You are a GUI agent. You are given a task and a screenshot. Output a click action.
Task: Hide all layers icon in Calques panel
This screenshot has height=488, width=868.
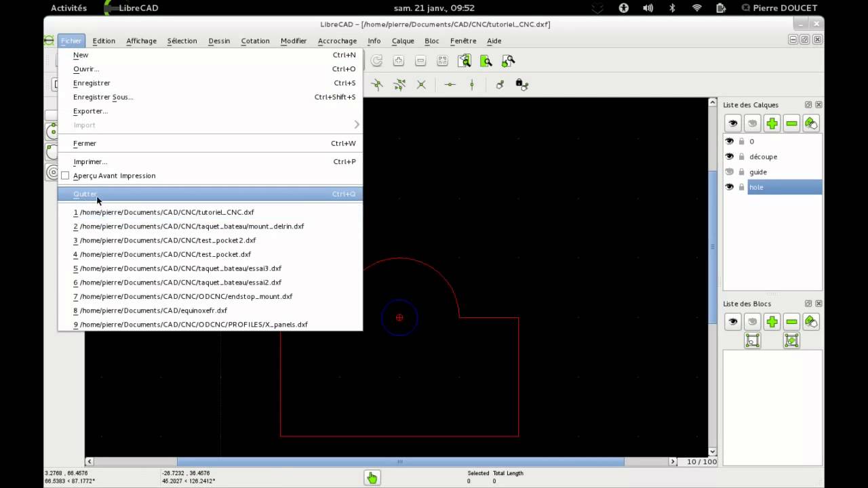[752, 123]
